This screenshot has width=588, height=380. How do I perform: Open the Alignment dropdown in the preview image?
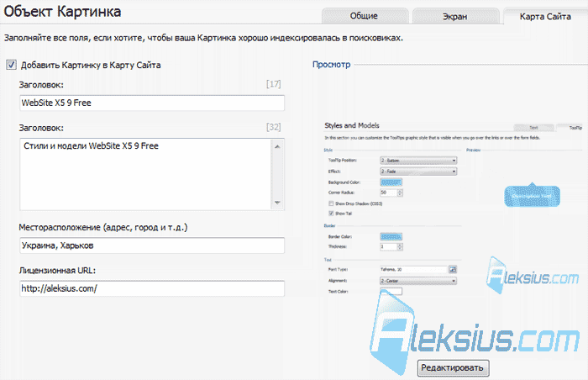click(x=418, y=281)
